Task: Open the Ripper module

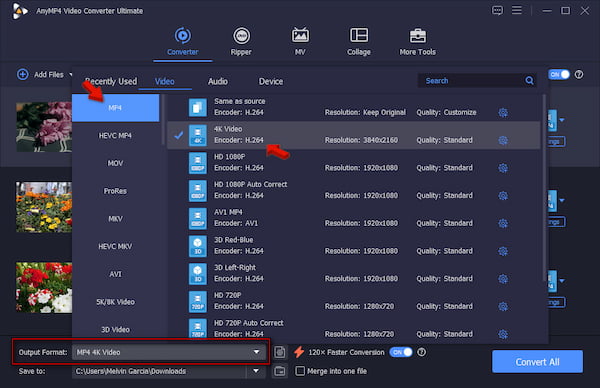Action: click(x=241, y=42)
